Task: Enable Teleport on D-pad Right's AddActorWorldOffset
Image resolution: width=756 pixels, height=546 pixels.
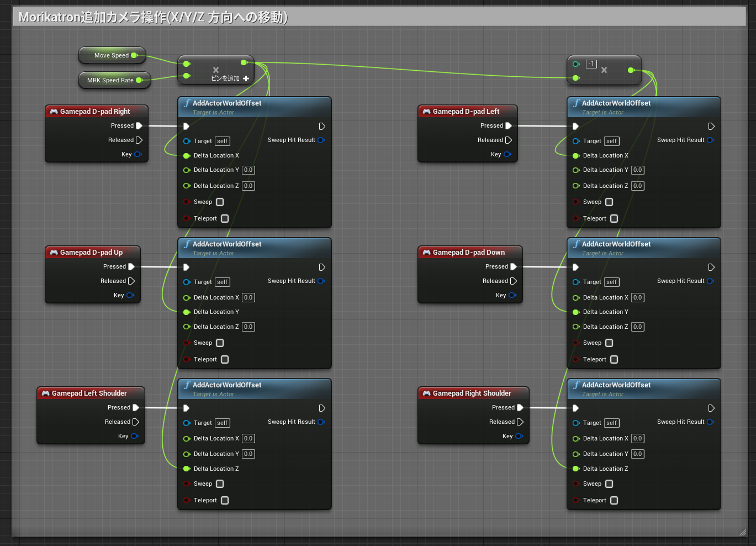Action: 225,218
